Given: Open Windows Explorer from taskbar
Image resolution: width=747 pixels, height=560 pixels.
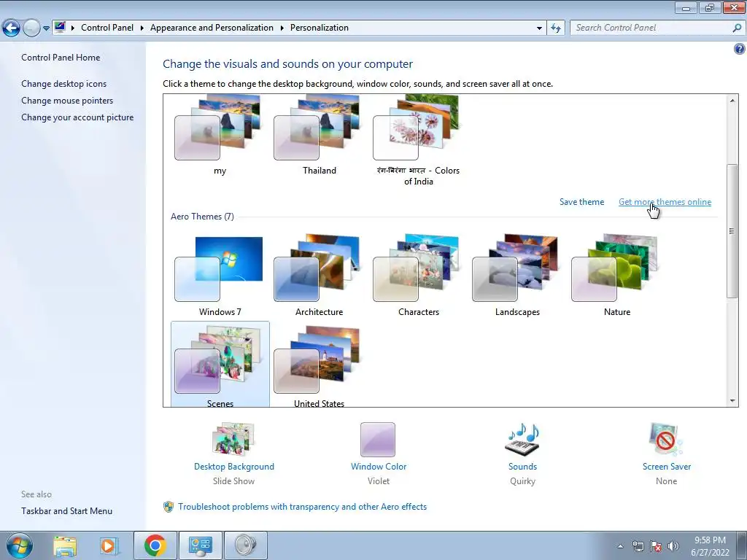Looking at the screenshot, I should pos(65,545).
